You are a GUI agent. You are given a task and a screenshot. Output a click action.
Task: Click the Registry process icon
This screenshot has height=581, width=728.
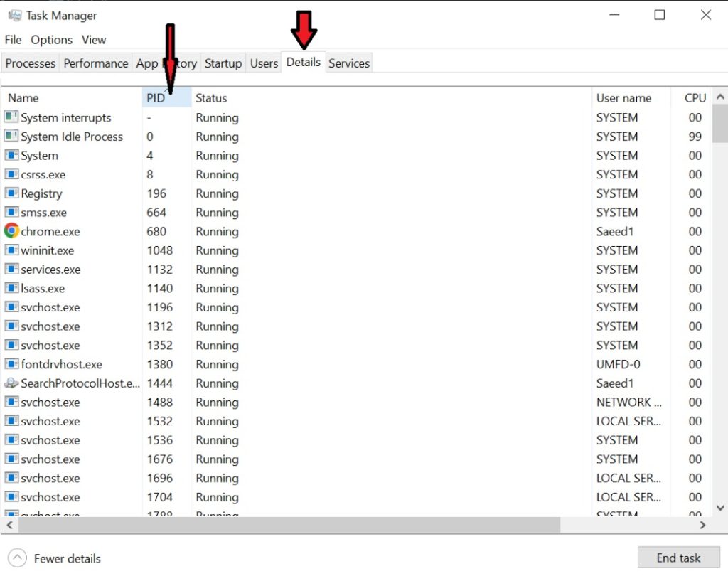[11, 193]
